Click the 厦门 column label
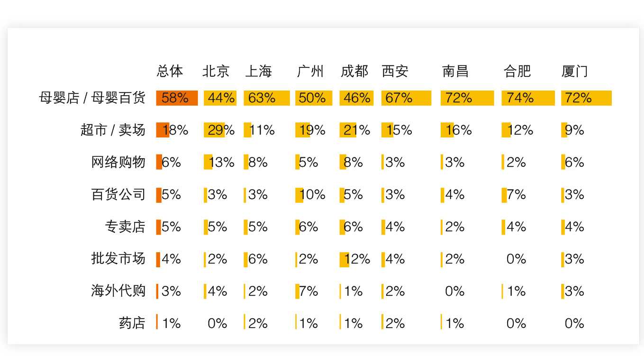The image size is (644, 364). [574, 71]
